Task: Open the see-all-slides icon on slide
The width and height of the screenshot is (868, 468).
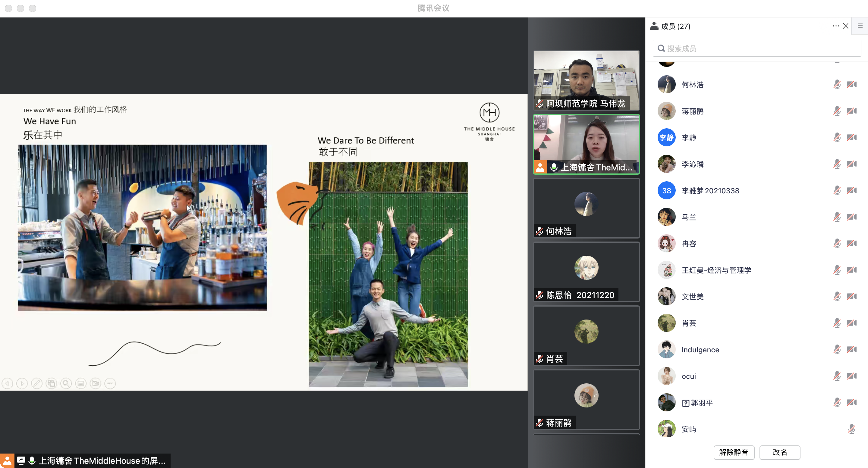Action: point(51,383)
